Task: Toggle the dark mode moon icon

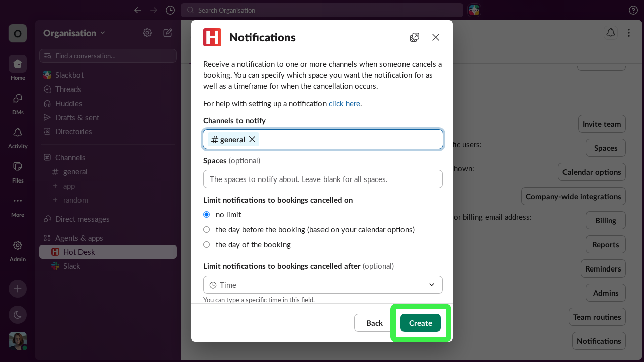Action: [18, 315]
